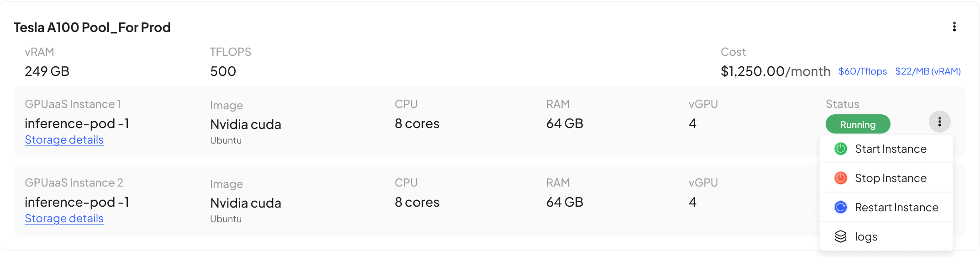Click the red Stop Instance power icon

[841, 178]
